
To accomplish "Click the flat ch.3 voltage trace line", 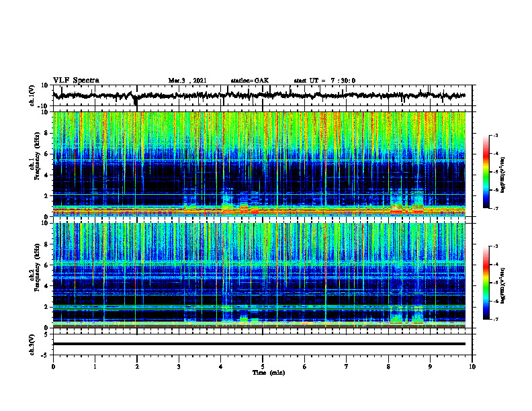I will [x=259, y=344].
